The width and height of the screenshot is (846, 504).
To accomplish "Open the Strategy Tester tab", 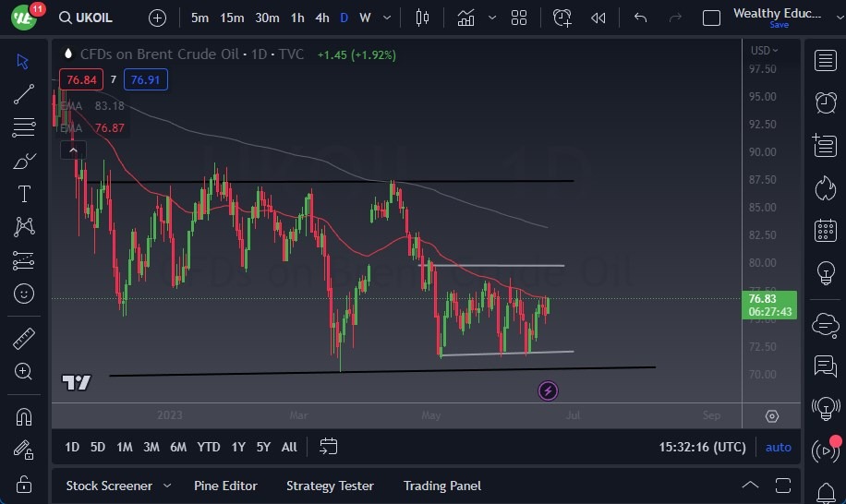I will [x=330, y=486].
